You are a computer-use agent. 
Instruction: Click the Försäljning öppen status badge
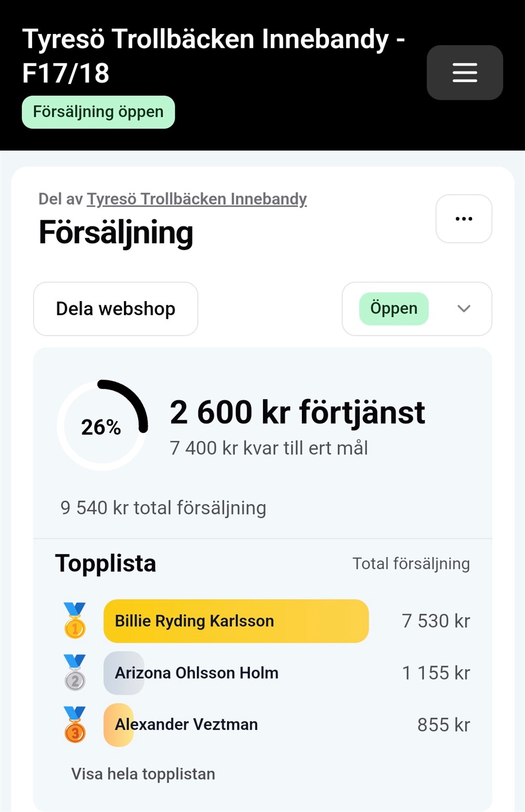98,112
